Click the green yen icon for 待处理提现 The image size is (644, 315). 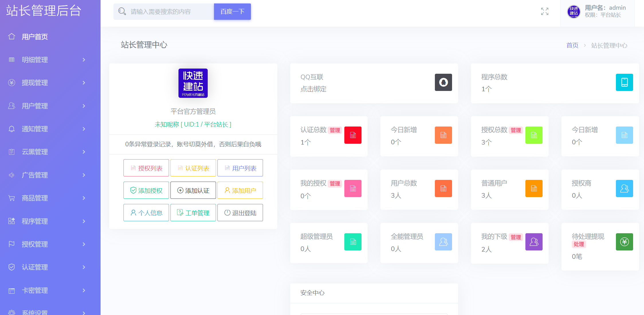[624, 242]
